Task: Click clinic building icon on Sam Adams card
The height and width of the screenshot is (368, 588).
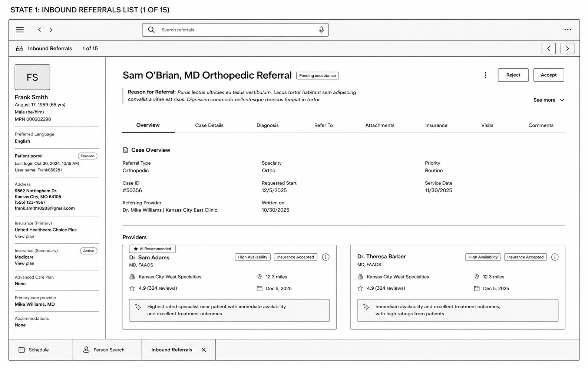Action: tap(132, 277)
